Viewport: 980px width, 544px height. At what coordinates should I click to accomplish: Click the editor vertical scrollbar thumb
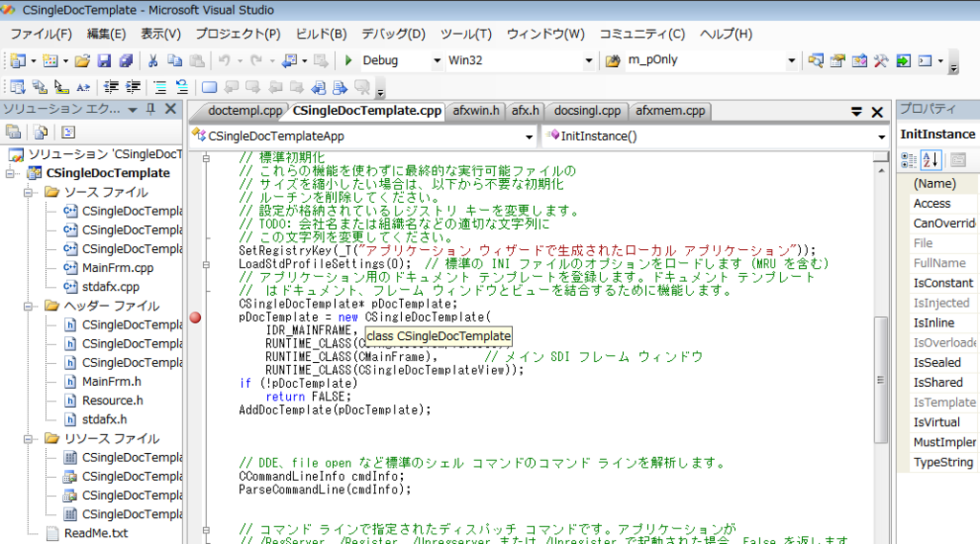pos(880,379)
